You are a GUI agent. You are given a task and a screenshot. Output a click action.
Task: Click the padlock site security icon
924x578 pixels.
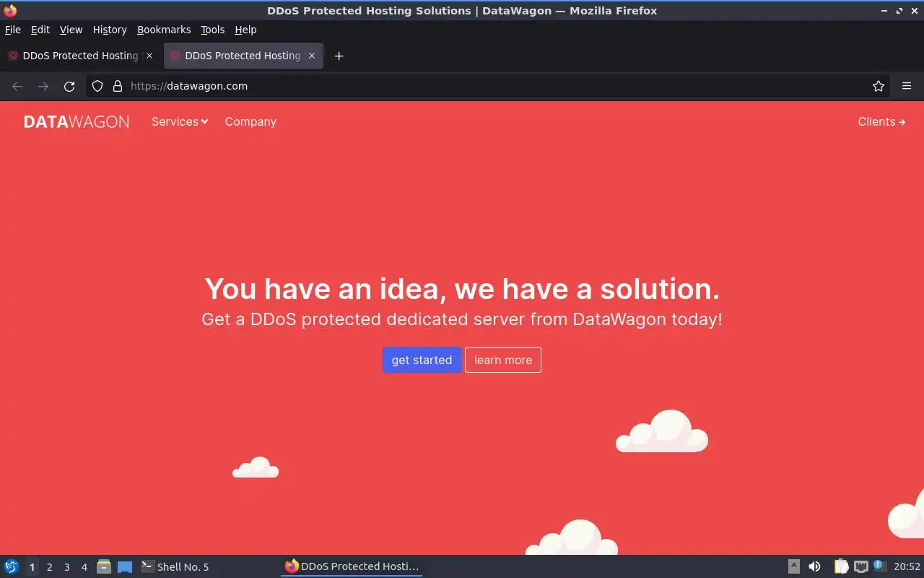[x=118, y=86]
